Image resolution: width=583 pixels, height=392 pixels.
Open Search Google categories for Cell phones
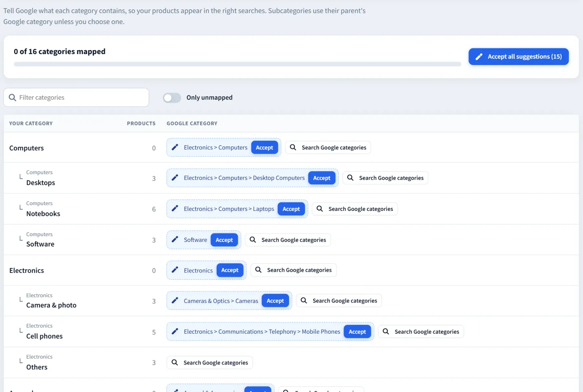[x=421, y=331]
